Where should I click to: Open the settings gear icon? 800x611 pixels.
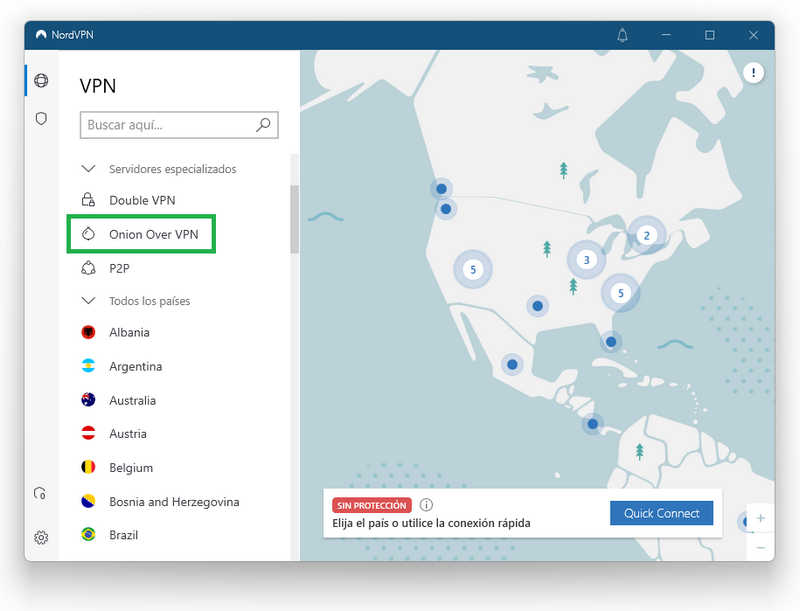(x=41, y=537)
